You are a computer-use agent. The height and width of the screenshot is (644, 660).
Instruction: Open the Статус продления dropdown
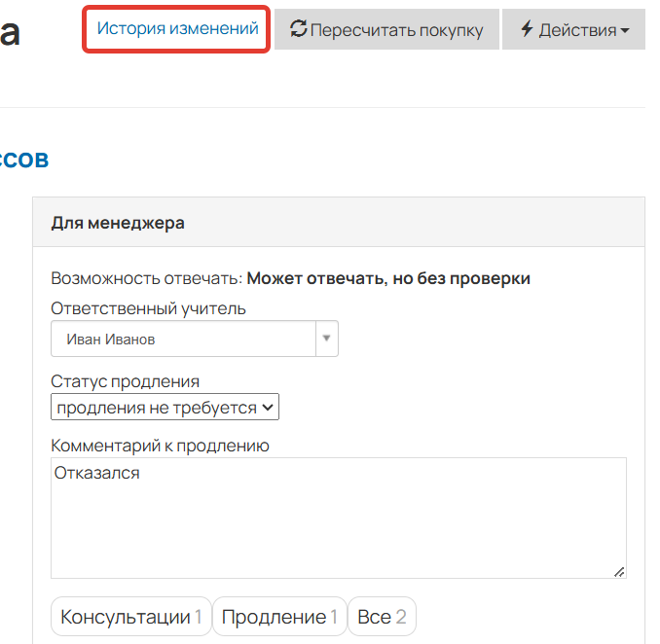pyautogui.click(x=165, y=407)
